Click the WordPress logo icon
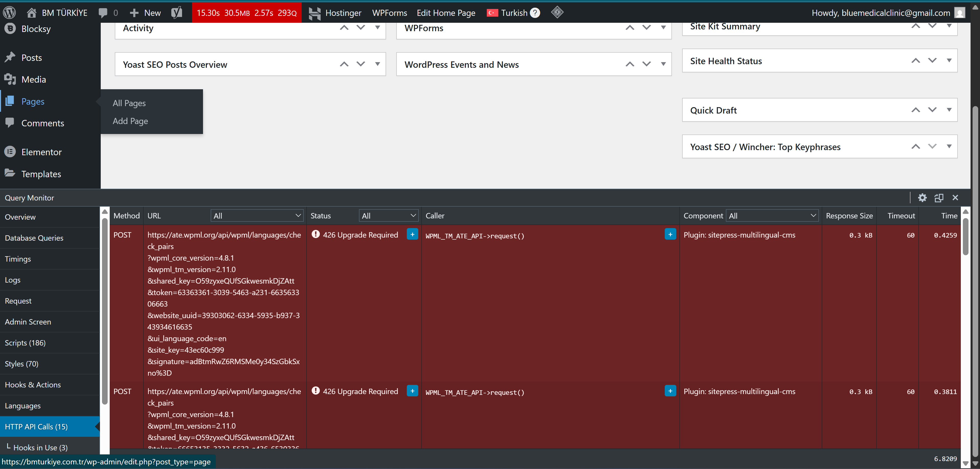The height and width of the screenshot is (469, 980). click(x=9, y=13)
